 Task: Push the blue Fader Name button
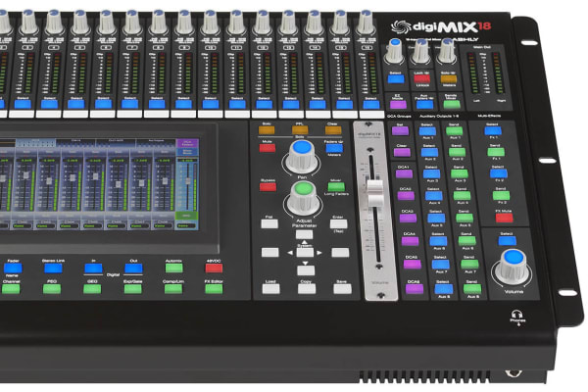pos(13,268)
